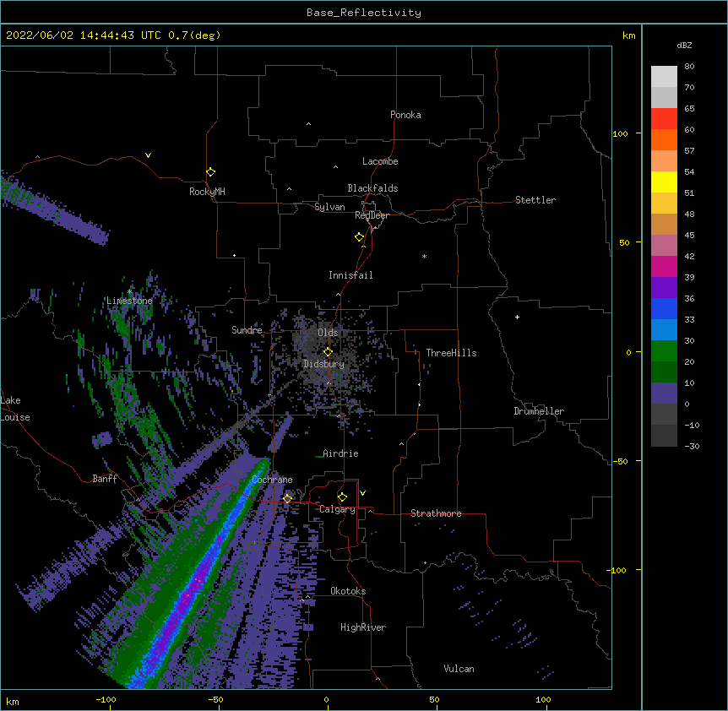Click the ThreeHills label
Screen dimensions: 728x711
451,353
